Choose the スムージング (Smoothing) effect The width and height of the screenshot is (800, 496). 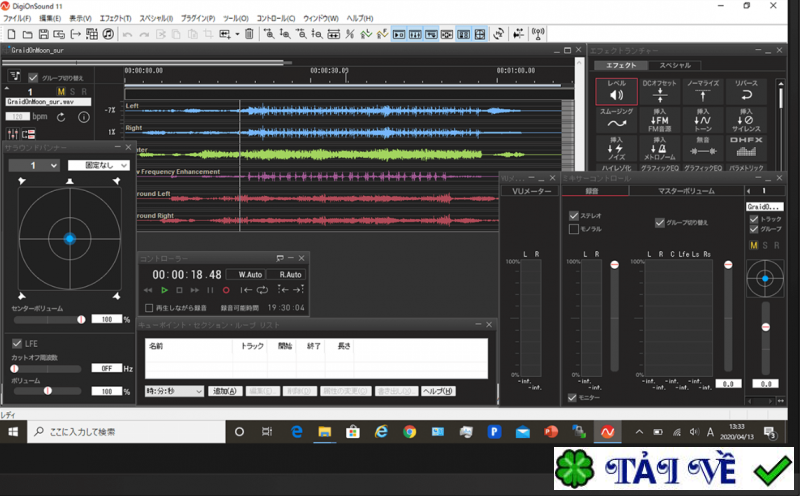click(616, 120)
